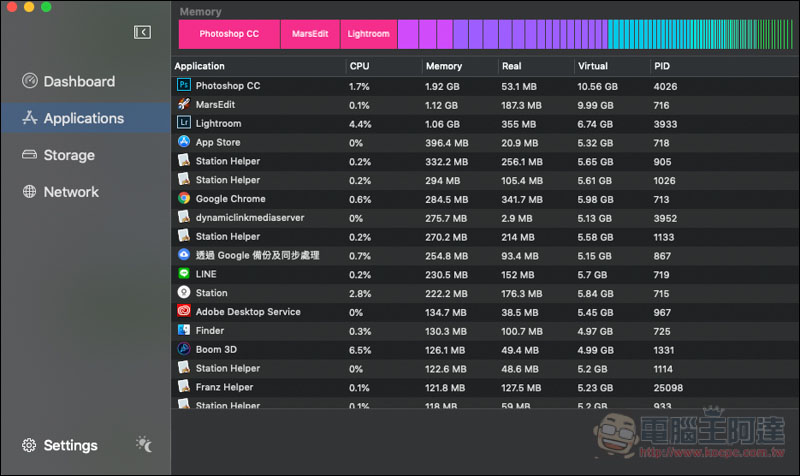Viewport: 800px width, 476px height.
Task: Click the MarsEdit memory bar segment
Action: [310, 34]
